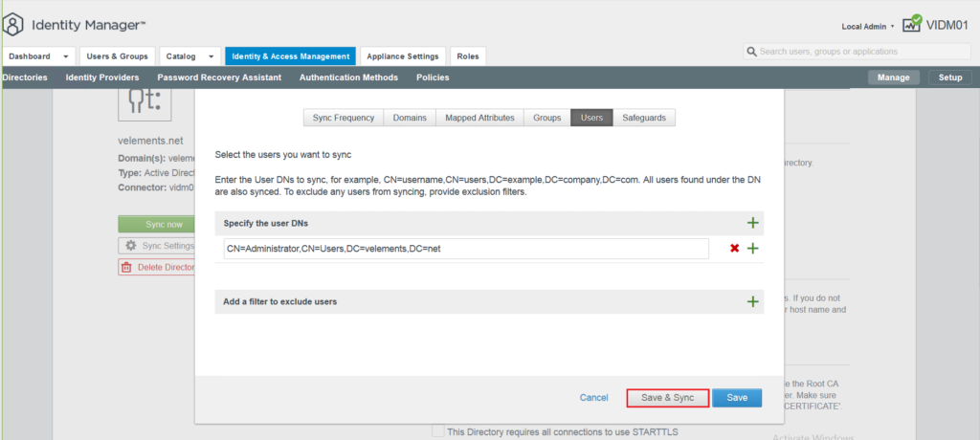Go to Identity Providers
980x440 pixels.
102,77
